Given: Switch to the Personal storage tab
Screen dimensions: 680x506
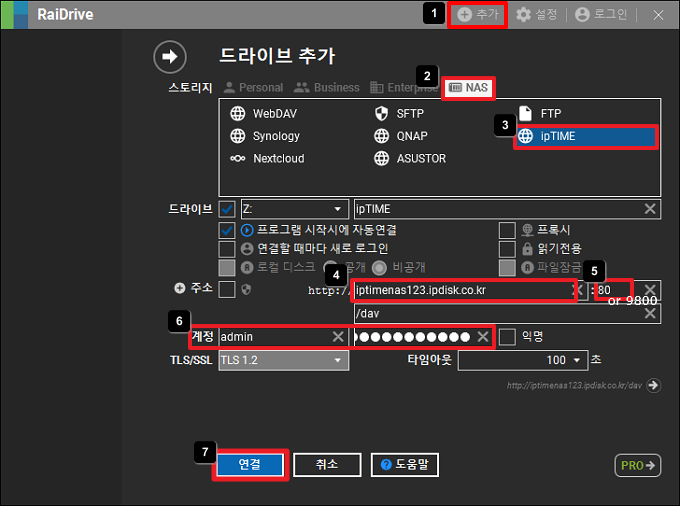Looking at the screenshot, I should coord(253,88).
